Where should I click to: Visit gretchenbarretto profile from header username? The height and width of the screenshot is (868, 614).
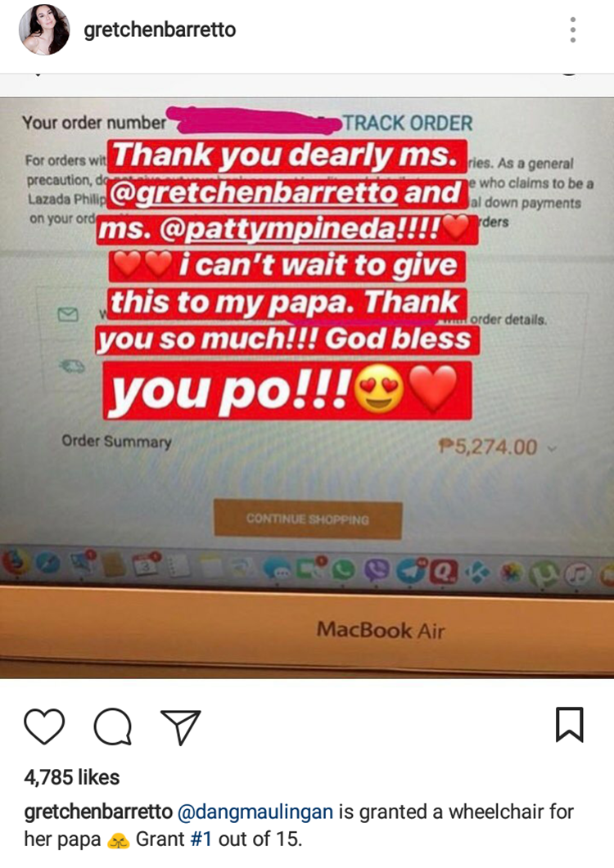pyautogui.click(x=160, y=30)
